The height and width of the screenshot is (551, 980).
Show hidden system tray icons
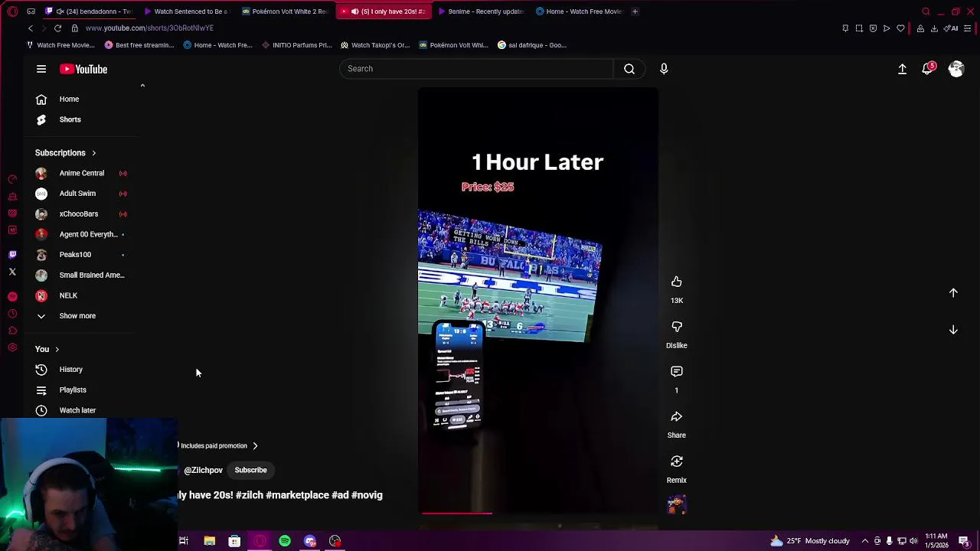pyautogui.click(x=865, y=541)
